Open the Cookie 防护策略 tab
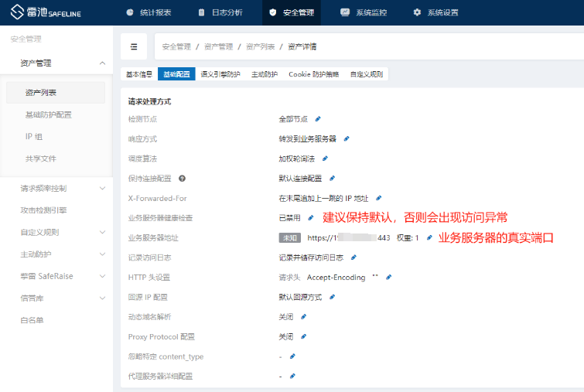Screen dimensions: 584x392 [x=313, y=74]
